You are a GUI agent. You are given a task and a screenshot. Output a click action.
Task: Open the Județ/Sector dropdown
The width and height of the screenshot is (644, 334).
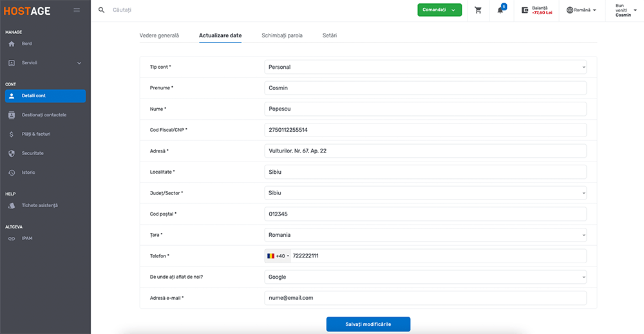[x=425, y=193]
